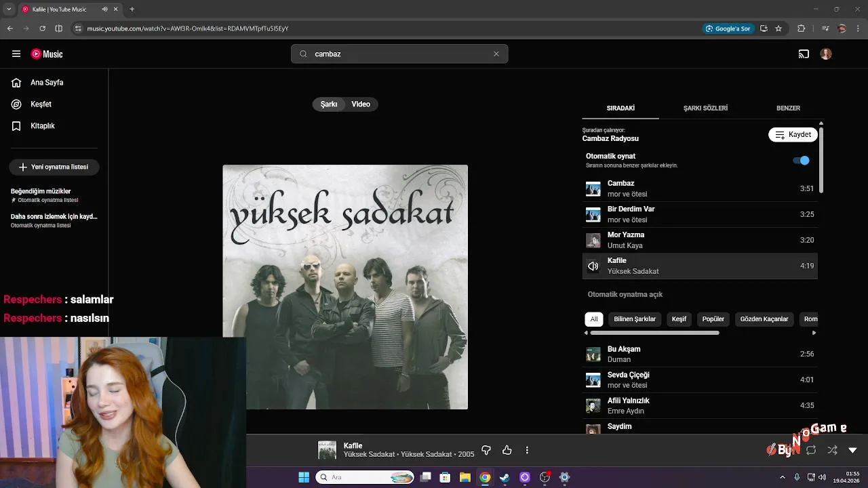The width and height of the screenshot is (868, 488).
Task: Click the Yüksek Sadakat album cover
Action: 345,287
